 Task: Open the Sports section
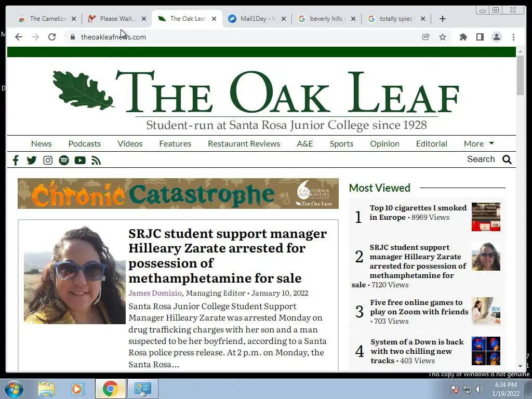pyautogui.click(x=341, y=143)
